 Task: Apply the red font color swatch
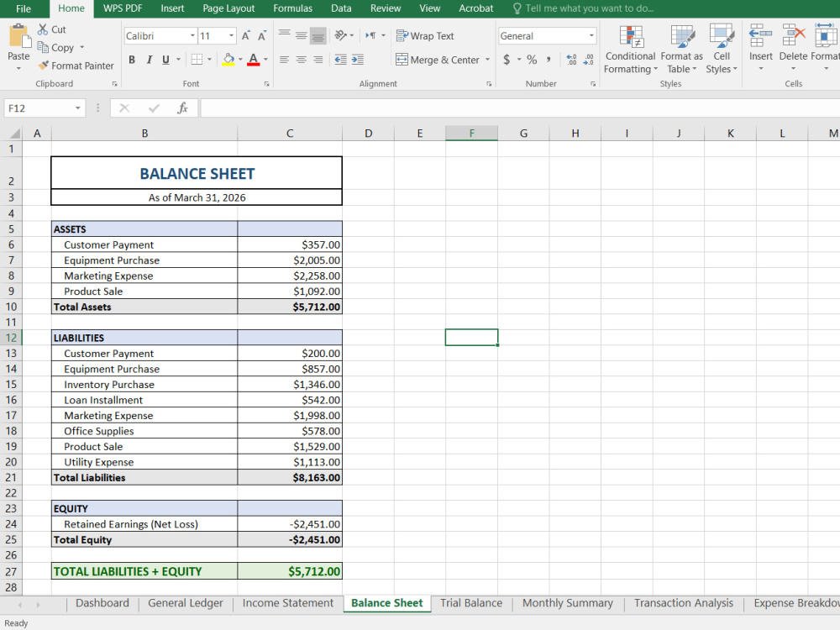click(x=254, y=60)
